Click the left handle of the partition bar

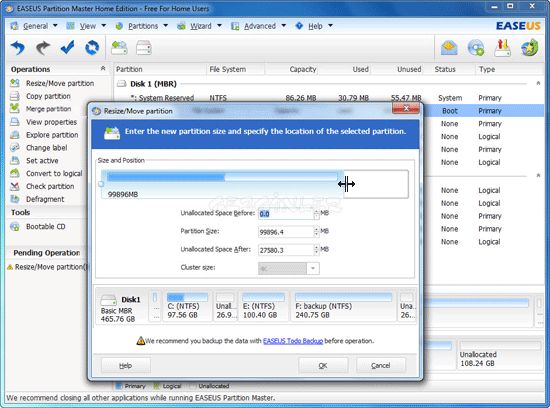click(x=102, y=184)
